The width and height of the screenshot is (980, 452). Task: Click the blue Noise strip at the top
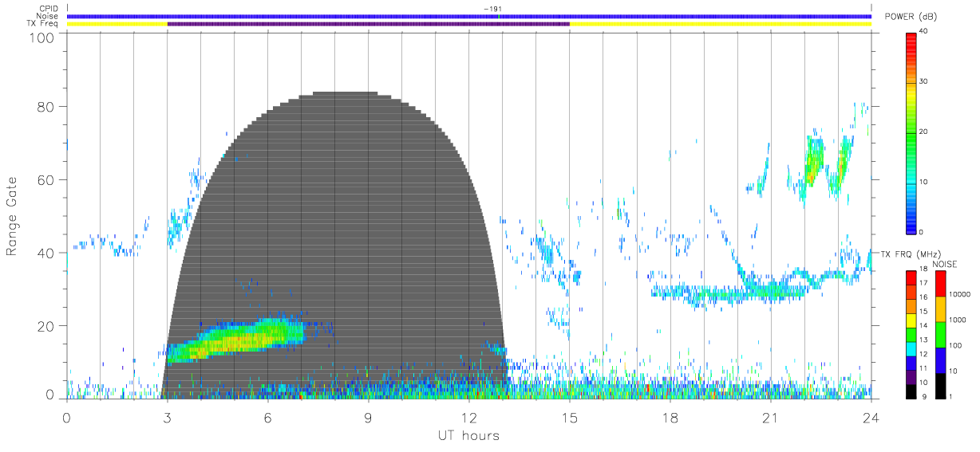pyautogui.click(x=468, y=16)
